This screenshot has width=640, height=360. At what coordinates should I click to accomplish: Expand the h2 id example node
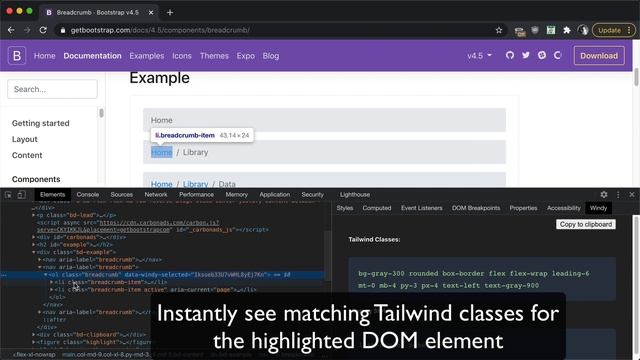(34, 245)
